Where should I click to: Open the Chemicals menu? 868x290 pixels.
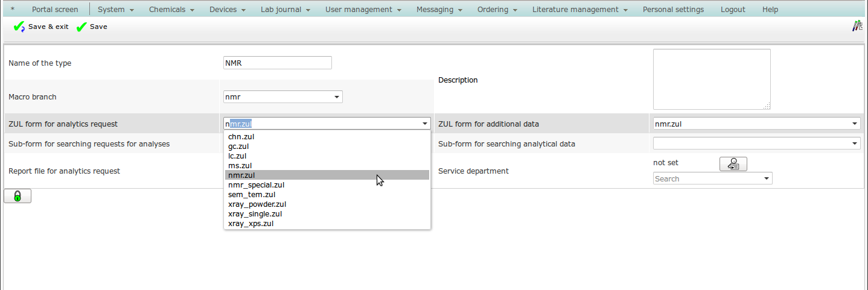point(171,10)
